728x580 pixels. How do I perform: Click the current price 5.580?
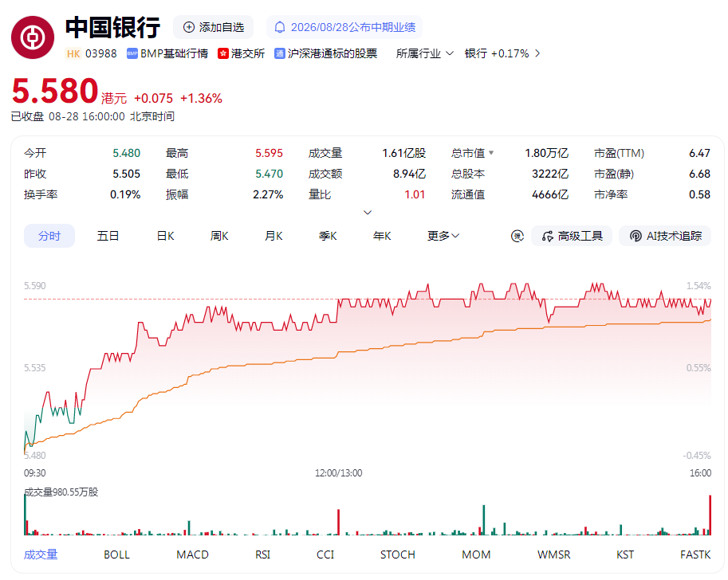point(55,91)
